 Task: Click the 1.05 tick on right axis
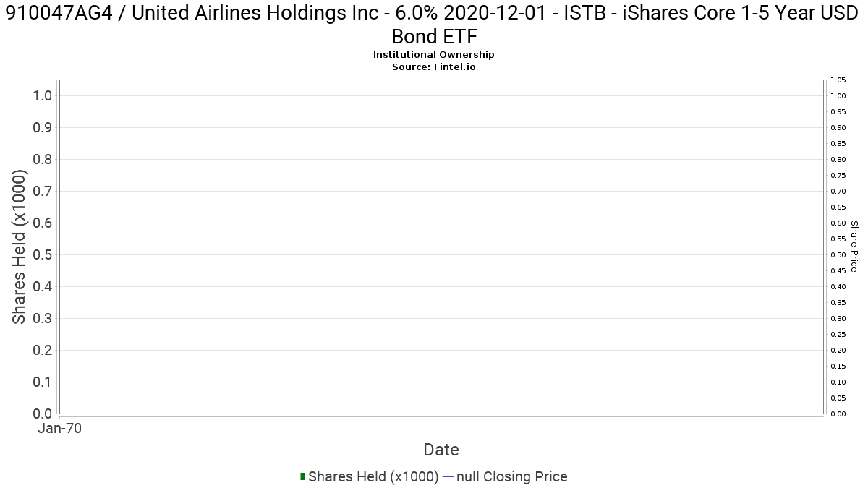point(838,80)
